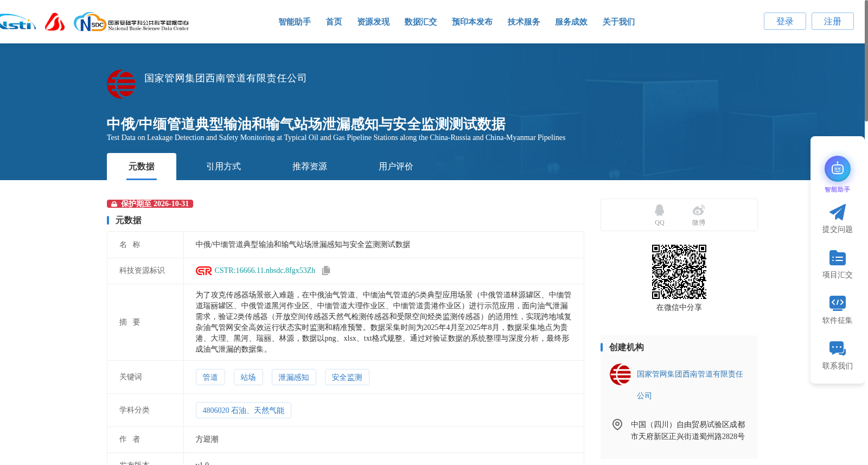Open 服务成效 menu

(x=571, y=22)
